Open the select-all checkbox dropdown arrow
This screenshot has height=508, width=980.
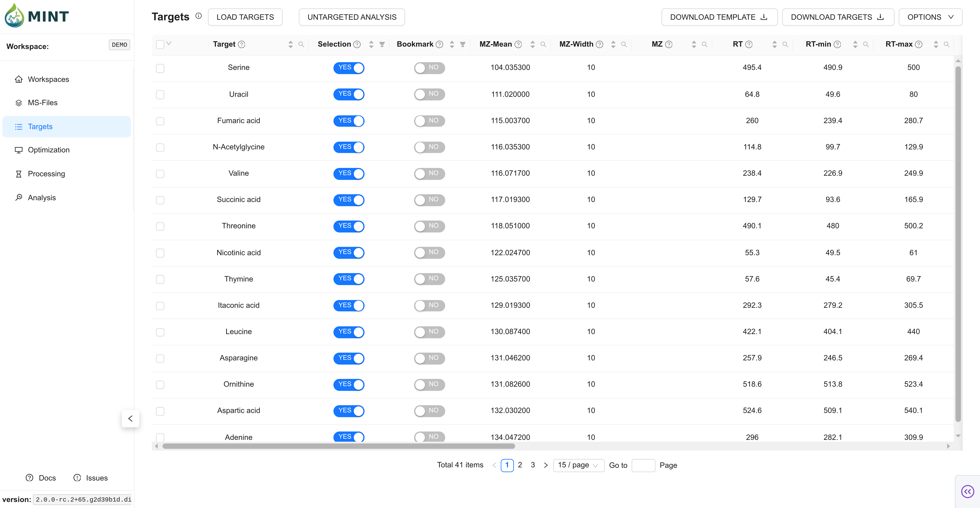pos(169,43)
